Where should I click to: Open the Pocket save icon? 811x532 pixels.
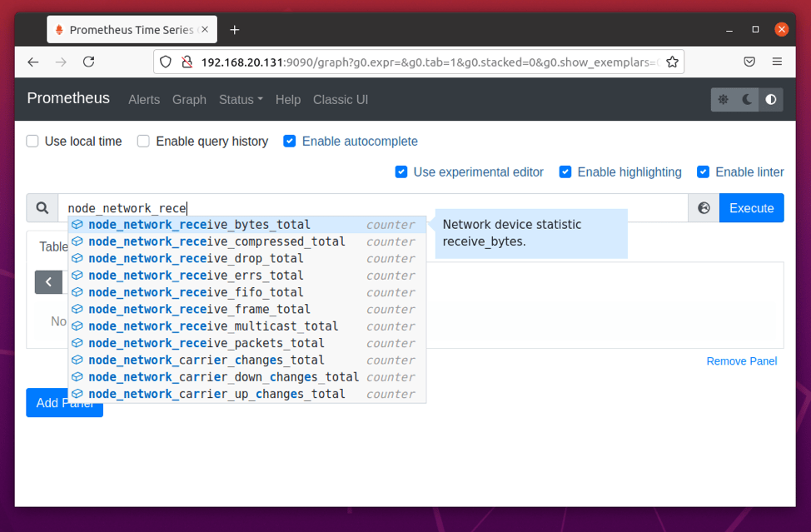click(x=749, y=62)
